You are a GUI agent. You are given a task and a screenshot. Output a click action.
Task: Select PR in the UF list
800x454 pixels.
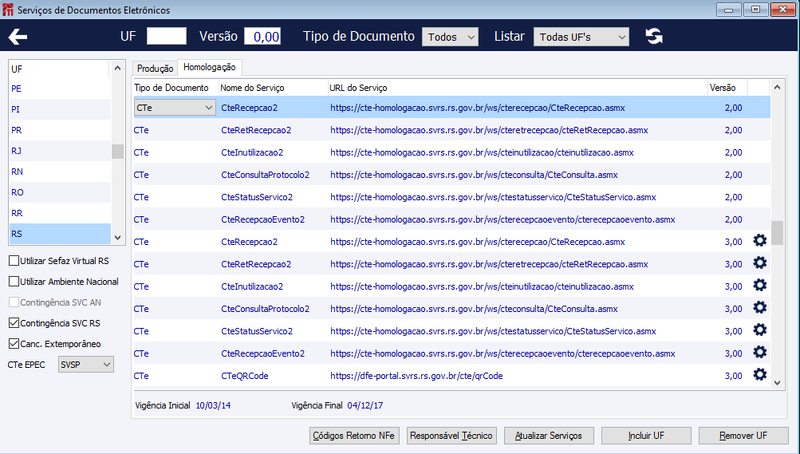point(60,130)
